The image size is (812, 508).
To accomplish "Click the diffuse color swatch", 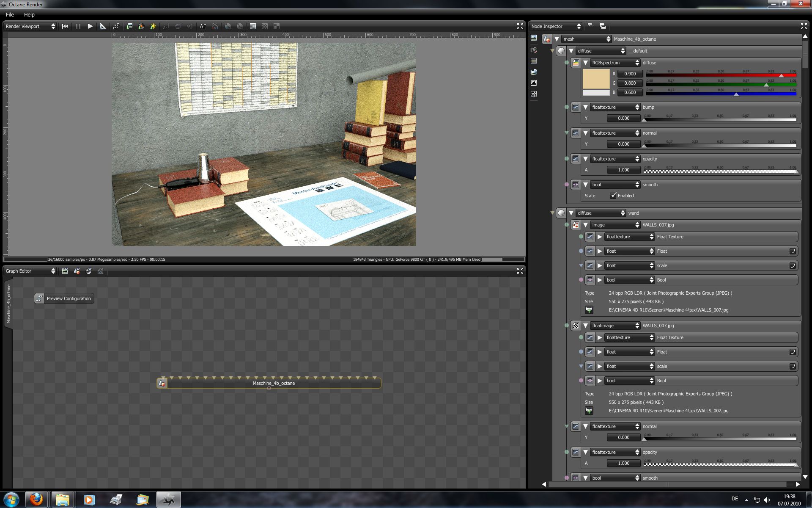I will tap(596, 79).
